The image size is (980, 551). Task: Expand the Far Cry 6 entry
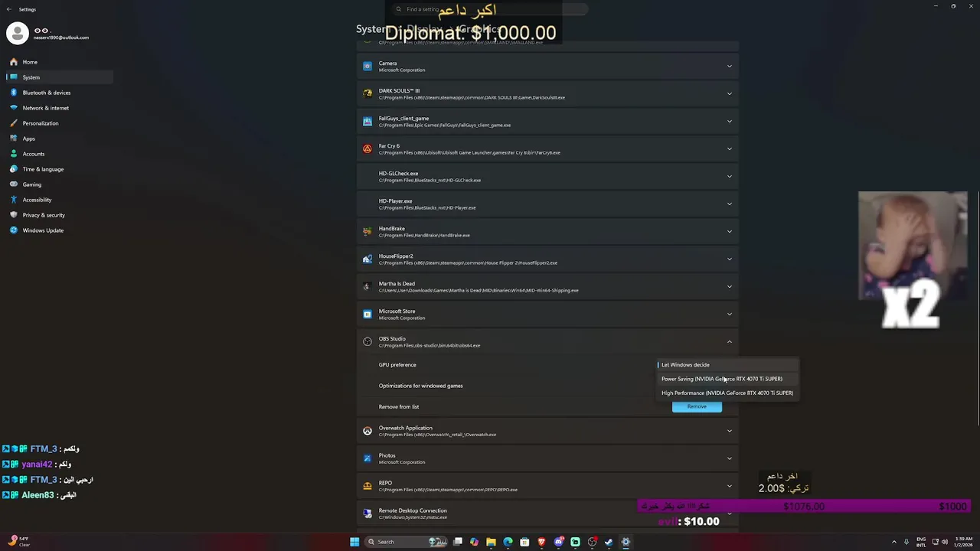pyautogui.click(x=730, y=149)
